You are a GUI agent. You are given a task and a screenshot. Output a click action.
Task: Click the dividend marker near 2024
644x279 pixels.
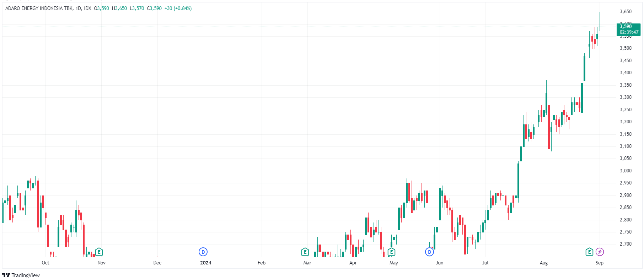pyautogui.click(x=203, y=252)
